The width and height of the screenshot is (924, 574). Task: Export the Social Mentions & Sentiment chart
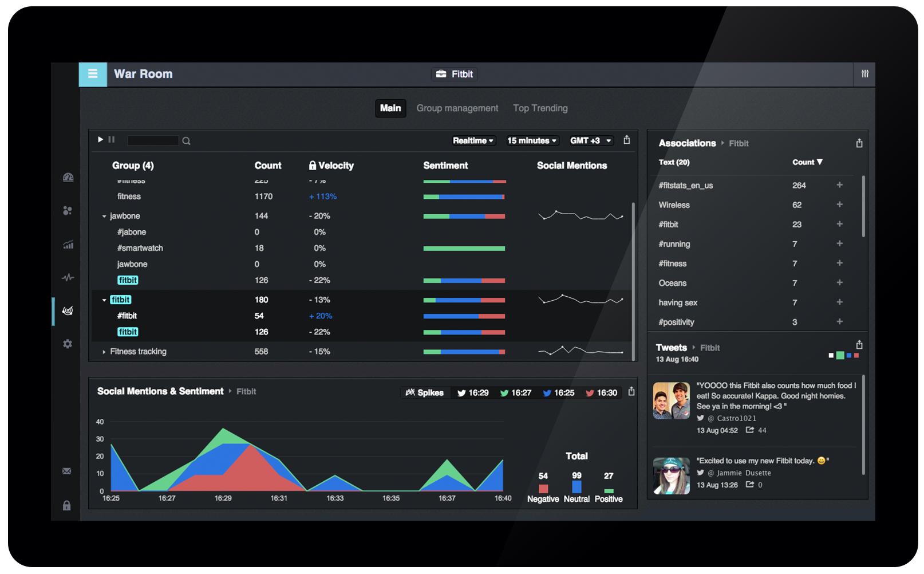pyautogui.click(x=631, y=391)
